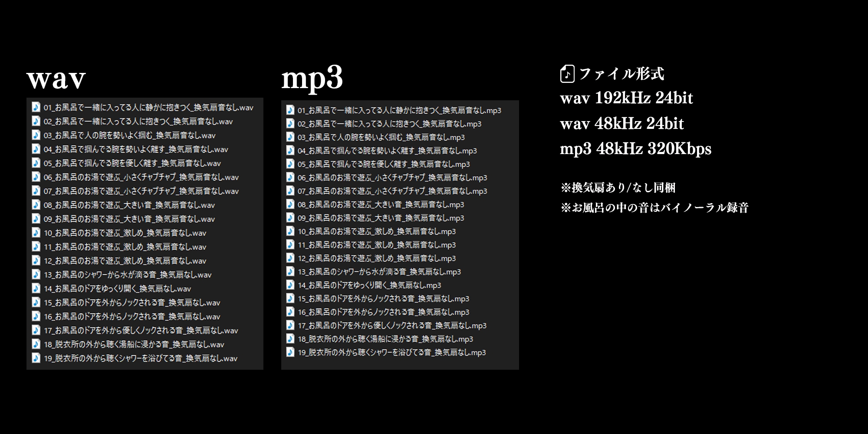Select the audio icon of 02 mp3 file
The height and width of the screenshot is (434, 868).
[x=290, y=124]
